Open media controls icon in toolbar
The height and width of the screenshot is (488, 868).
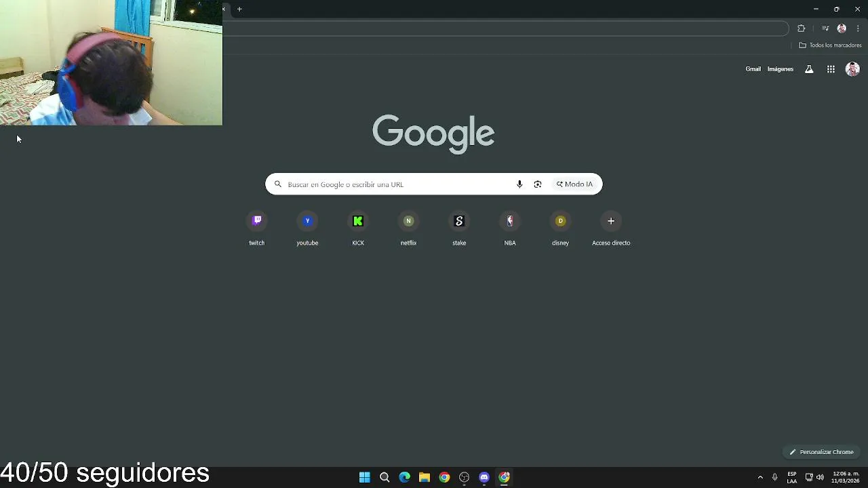825,28
